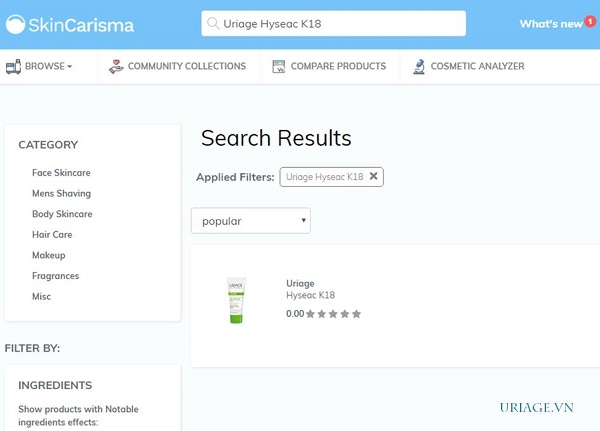600x431 pixels.
Task: Open the popular sort dropdown
Action: pos(250,220)
